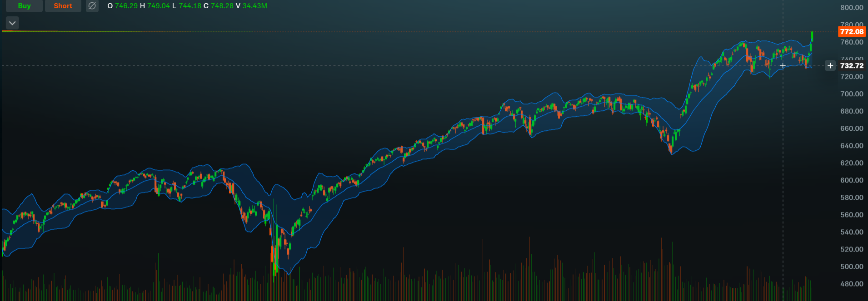868x301 pixels.
Task: Click the volume value 34.43M
Action: (255, 6)
